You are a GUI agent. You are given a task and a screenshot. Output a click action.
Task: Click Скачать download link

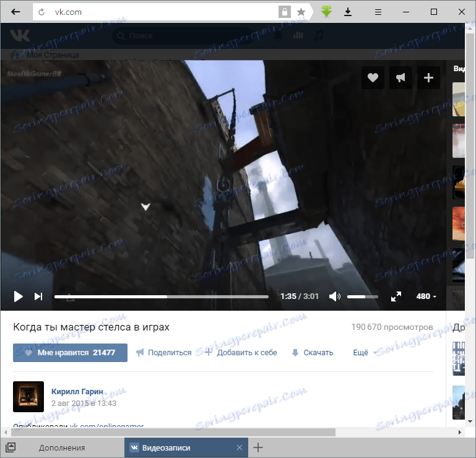pos(313,353)
